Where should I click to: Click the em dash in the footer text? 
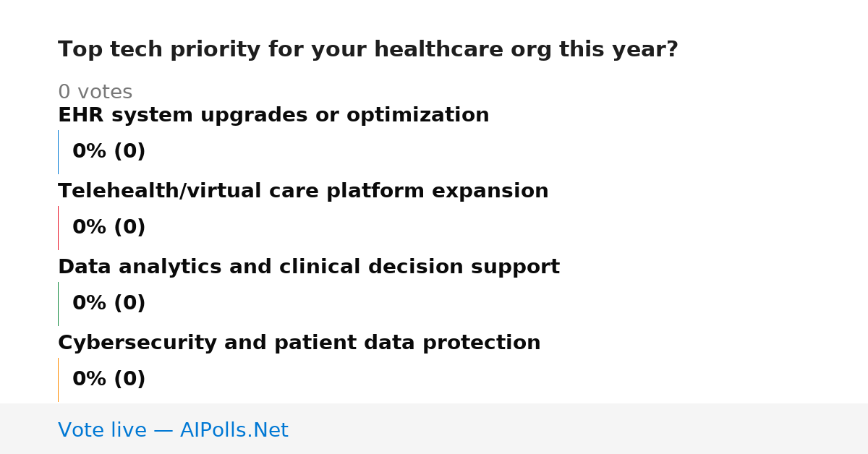tap(163, 431)
